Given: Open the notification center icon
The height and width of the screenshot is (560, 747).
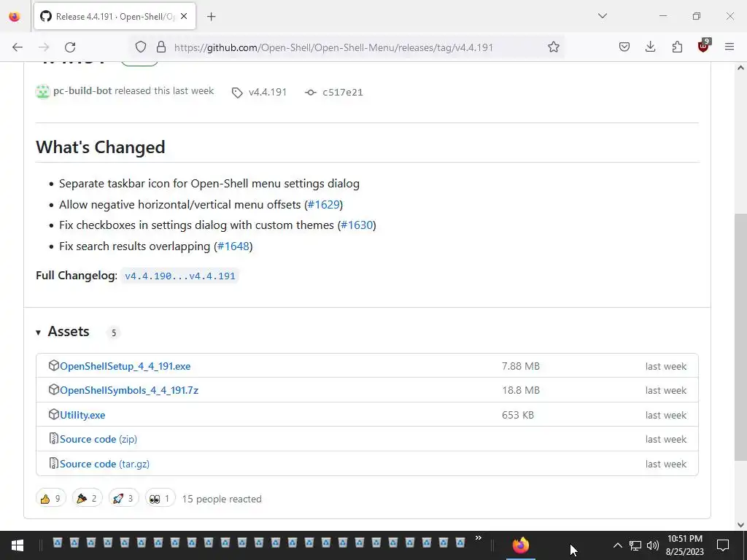Looking at the screenshot, I should (723, 545).
